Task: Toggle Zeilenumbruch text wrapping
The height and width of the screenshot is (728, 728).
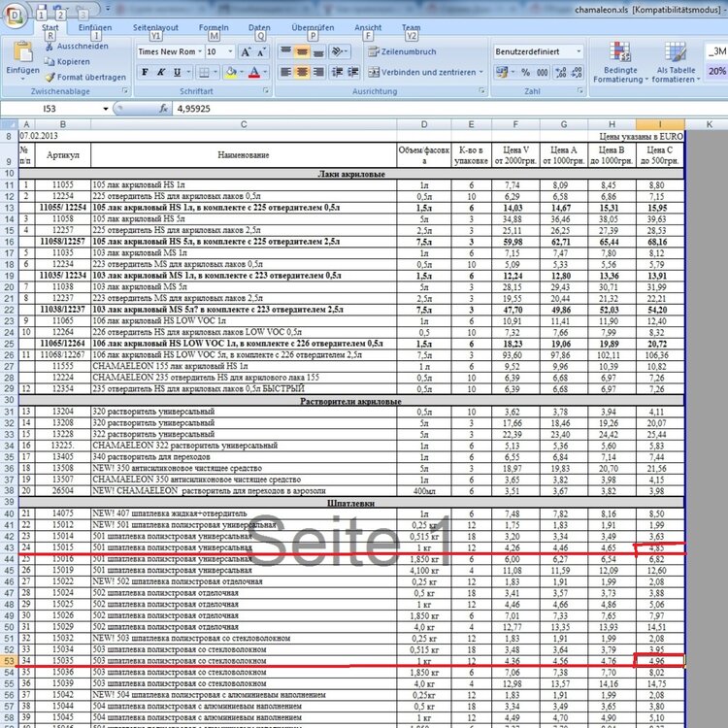Action: [402, 50]
